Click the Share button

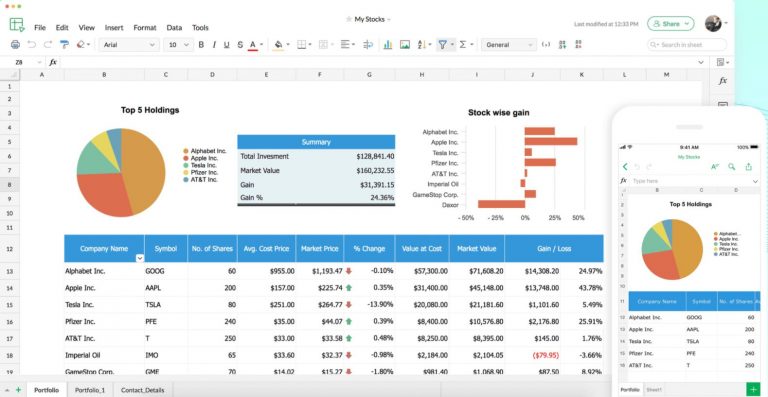(671, 23)
